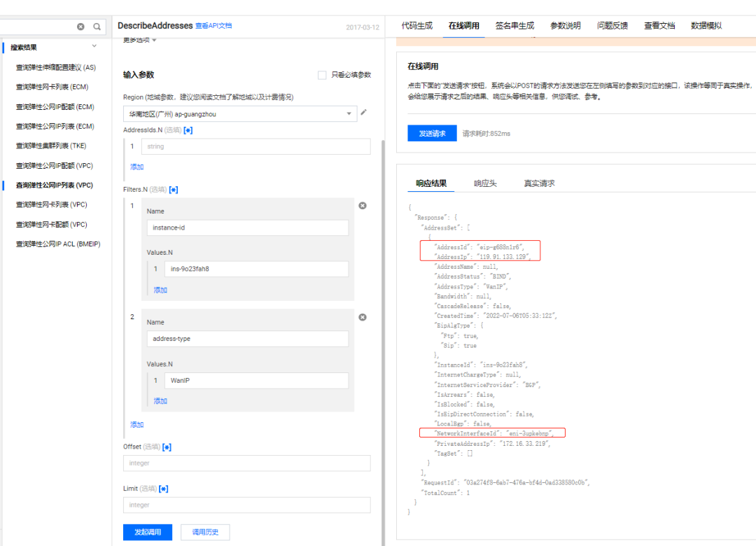Viewport: 756px width, 546px height.
Task: Click 添加 under AddressIds.N
Action: click(136, 167)
